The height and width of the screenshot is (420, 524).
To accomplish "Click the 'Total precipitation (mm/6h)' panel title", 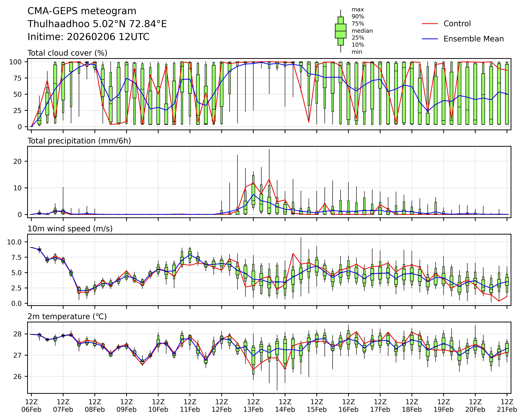I will point(79,141).
